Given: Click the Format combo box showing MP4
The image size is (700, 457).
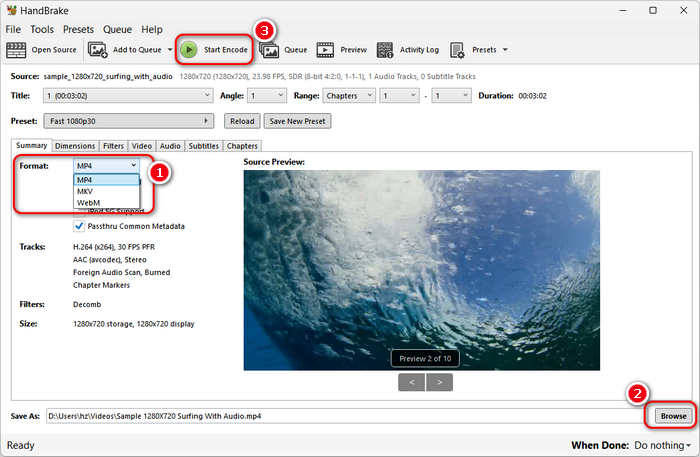Looking at the screenshot, I should (x=106, y=166).
